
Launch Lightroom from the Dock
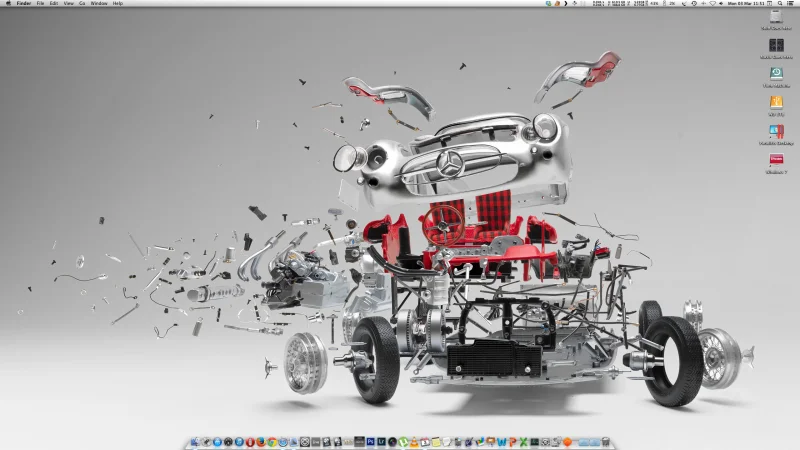coord(381,442)
